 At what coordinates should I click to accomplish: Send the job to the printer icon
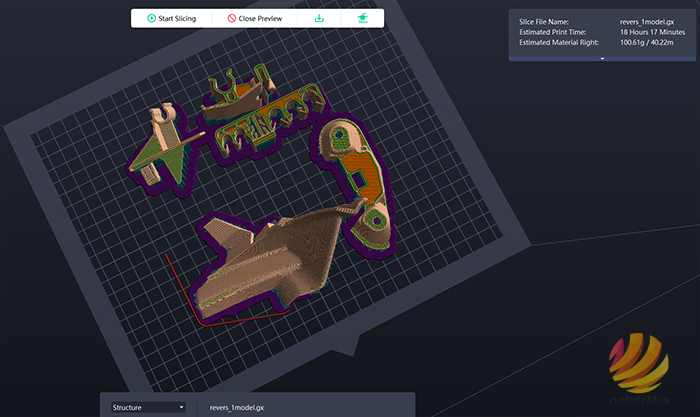coord(362,18)
